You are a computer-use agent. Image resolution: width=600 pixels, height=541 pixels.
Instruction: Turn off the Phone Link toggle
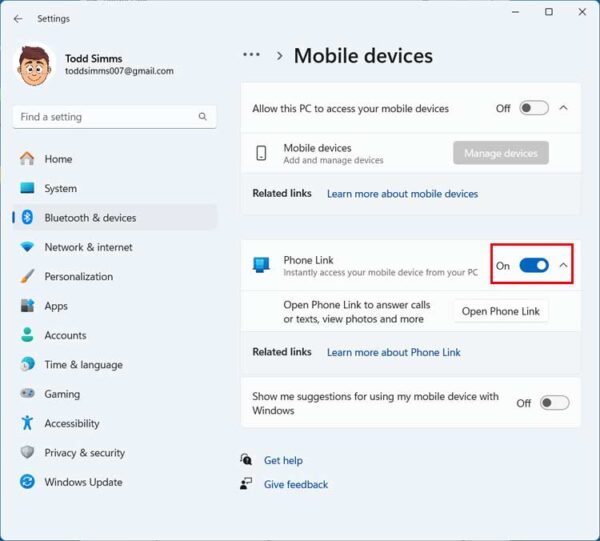point(534,265)
